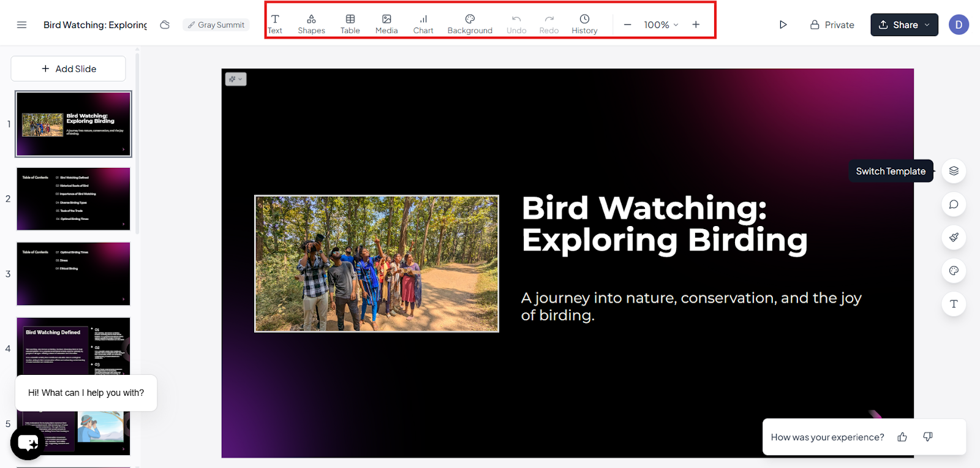Insert a Table
Screen dimensions: 980x468
350,25
